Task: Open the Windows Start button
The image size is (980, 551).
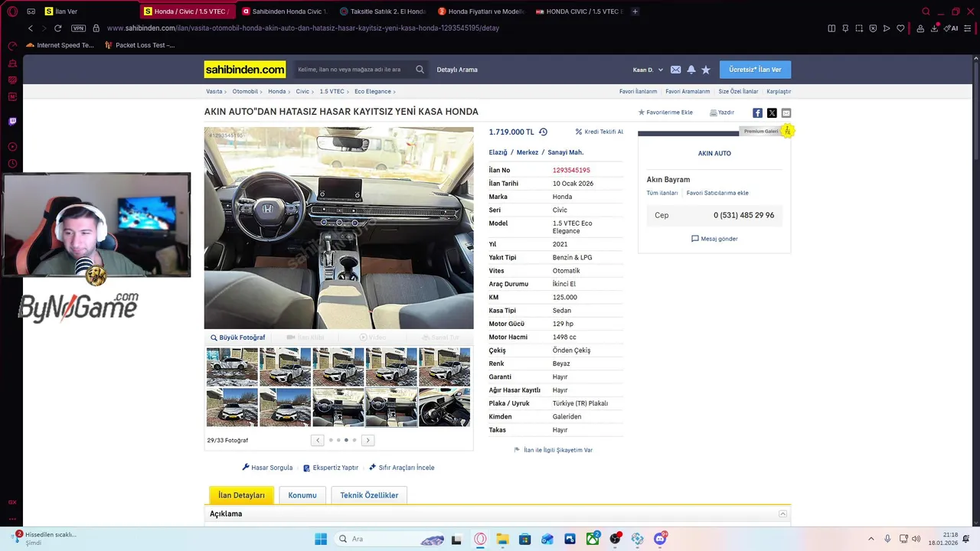Action: [321, 539]
